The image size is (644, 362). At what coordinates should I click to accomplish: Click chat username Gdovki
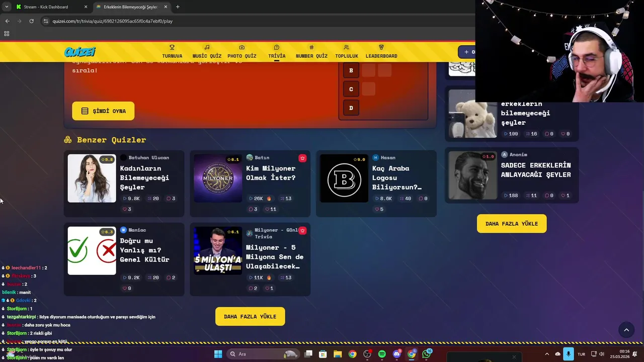[23, 301]
